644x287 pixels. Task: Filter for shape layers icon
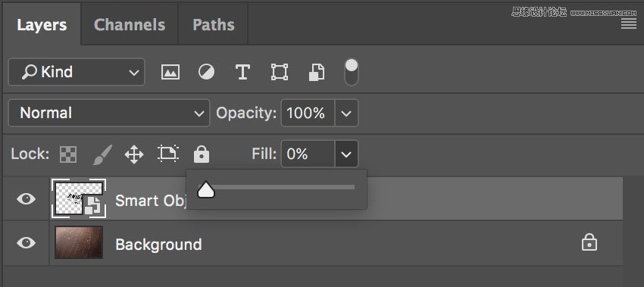pyautogui.click(x=280, y=72)
